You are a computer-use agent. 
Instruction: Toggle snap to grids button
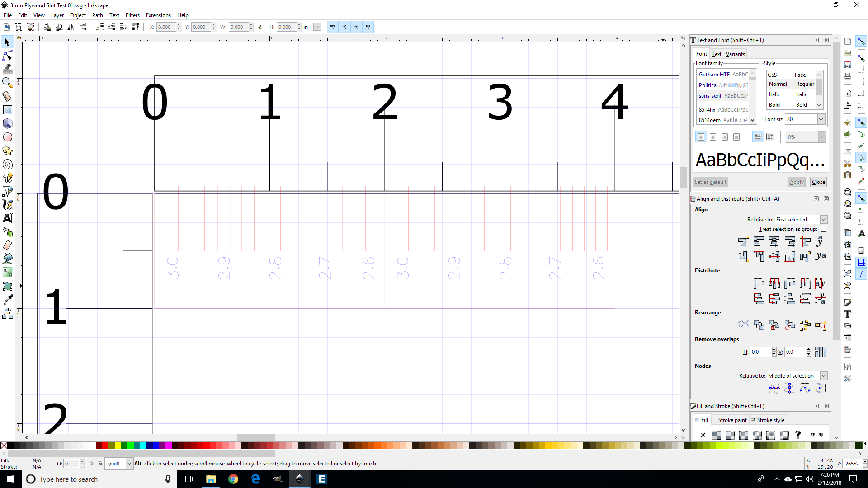point(861,263)
